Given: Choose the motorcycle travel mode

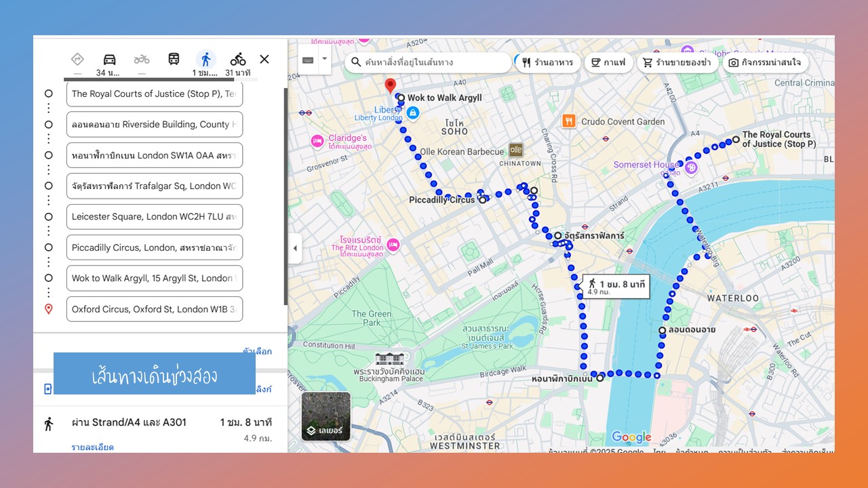Looking at the screenshot, I should pyautogui.click(x=141, y=59).
